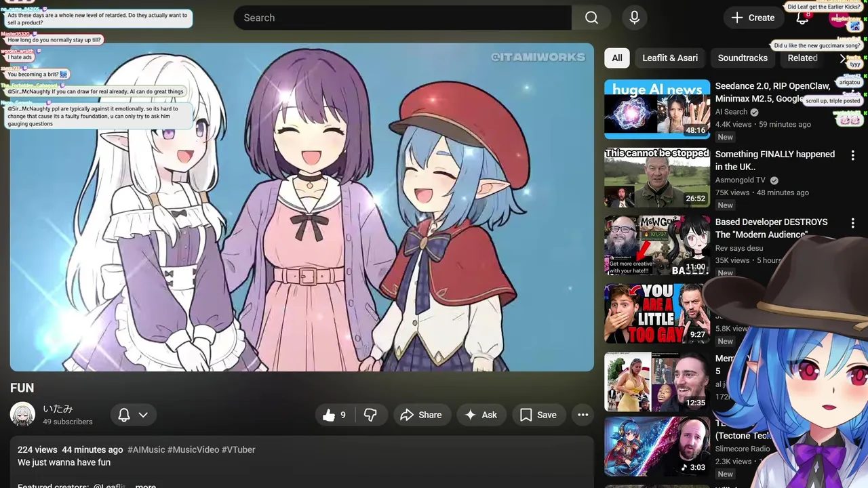Open the Asmongold UK video thumbnail
This screenshot has height=488, width=868.
[657, 178]
